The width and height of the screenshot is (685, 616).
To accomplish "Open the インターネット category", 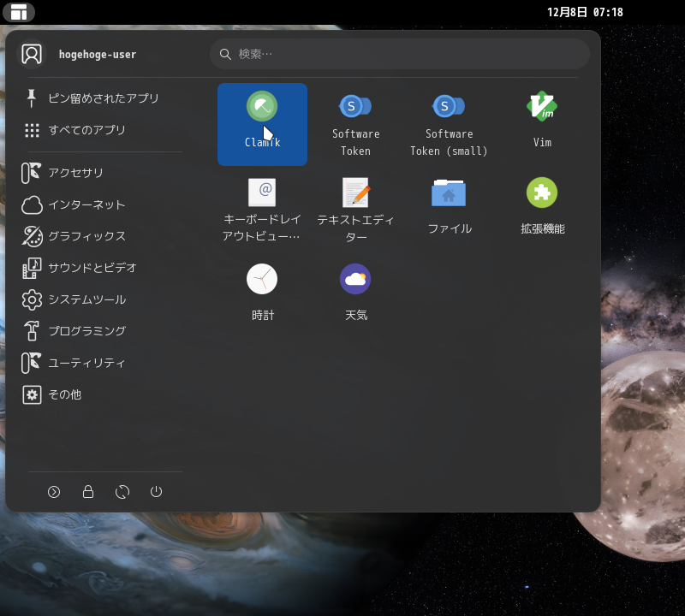I will [87, 204].
